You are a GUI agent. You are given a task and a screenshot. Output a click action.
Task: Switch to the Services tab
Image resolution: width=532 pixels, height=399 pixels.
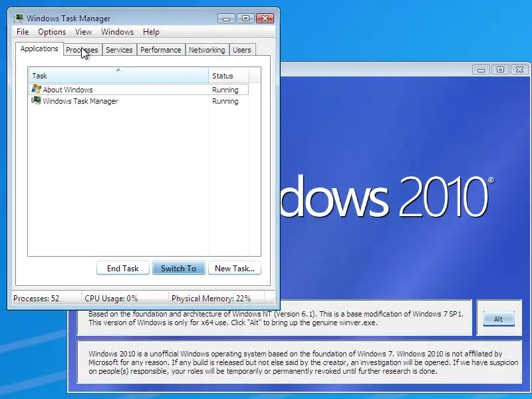point(119,50)
